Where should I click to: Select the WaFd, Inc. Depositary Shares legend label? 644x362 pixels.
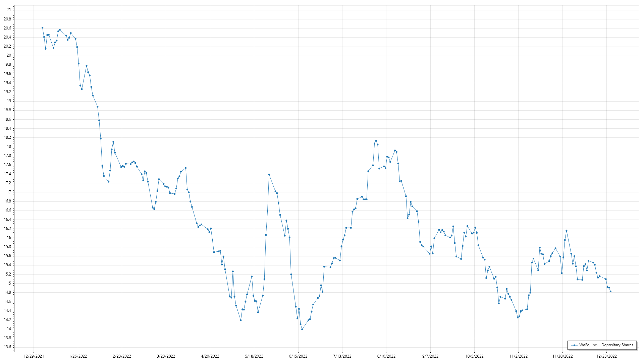point(606,345)
